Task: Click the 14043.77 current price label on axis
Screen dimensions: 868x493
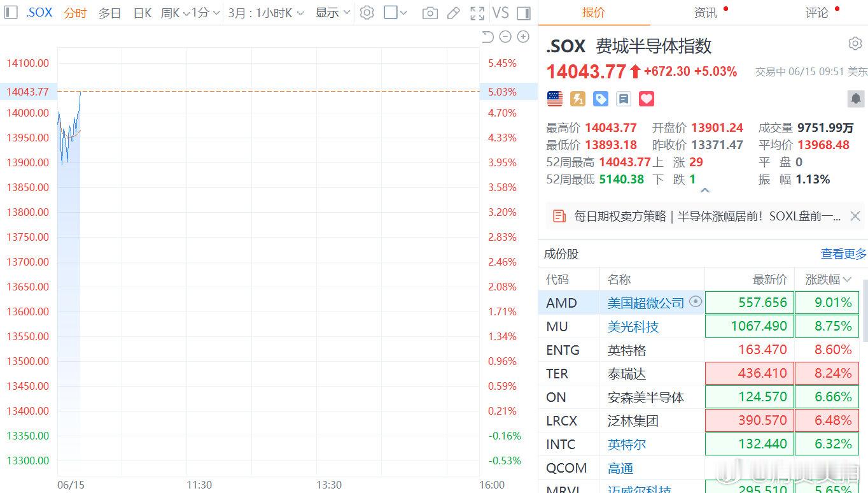Action: pos(27,92)
